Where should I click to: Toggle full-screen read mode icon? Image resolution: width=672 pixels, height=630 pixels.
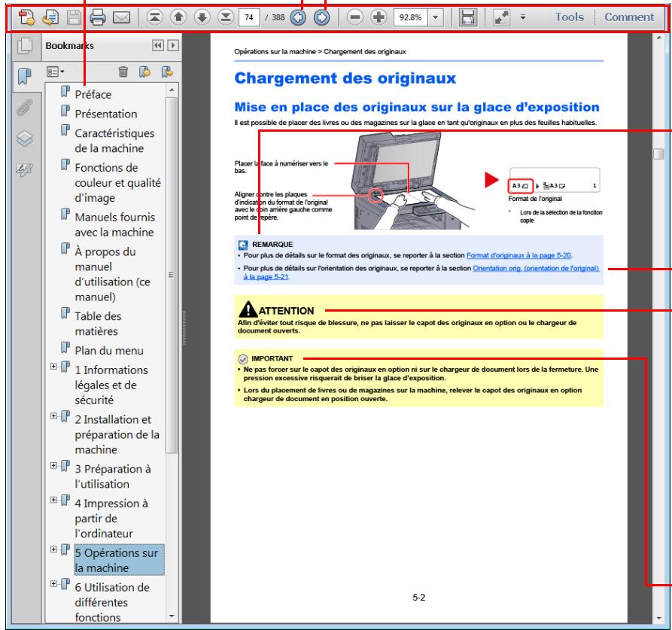coord(501,17)
